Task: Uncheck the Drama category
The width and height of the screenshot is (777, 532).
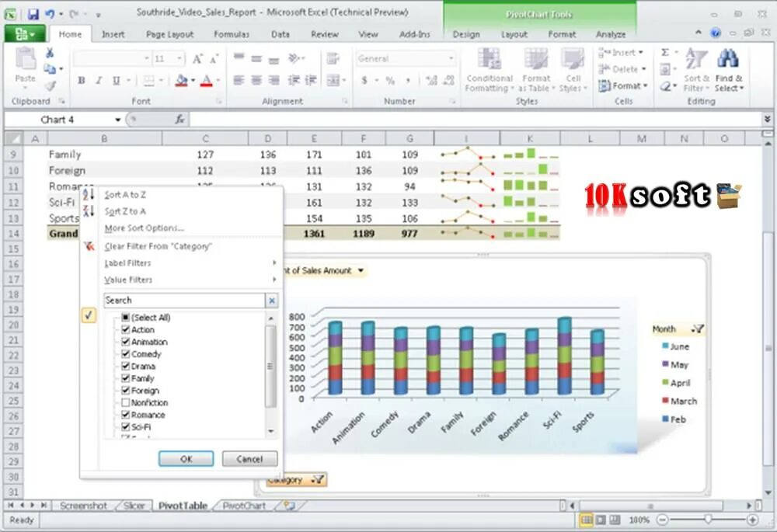Action: 125,366
